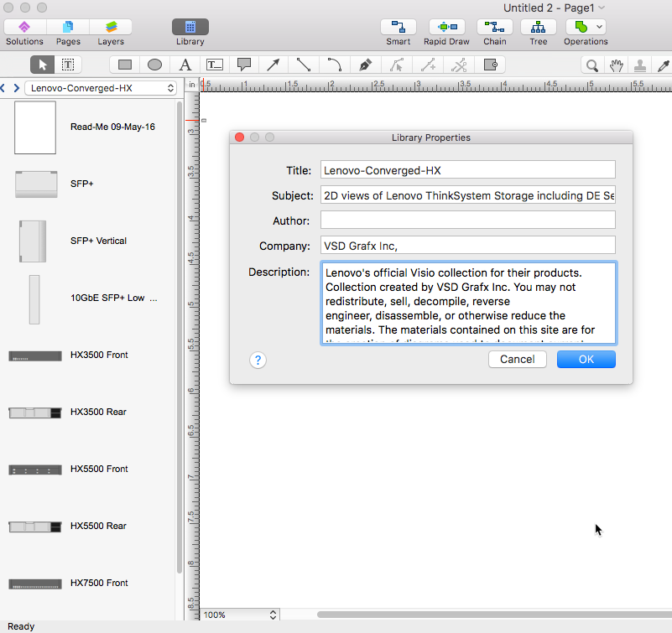Select the Hand pan tool
Image resolution: width=672 pixels, height=633 pixels.
pos(617,65)
